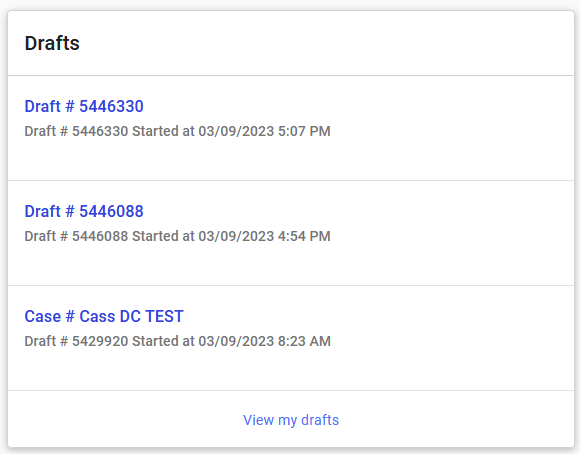Click the Drafts panel heading
This screenshot has height=454, width=580.
click(52, 43)
